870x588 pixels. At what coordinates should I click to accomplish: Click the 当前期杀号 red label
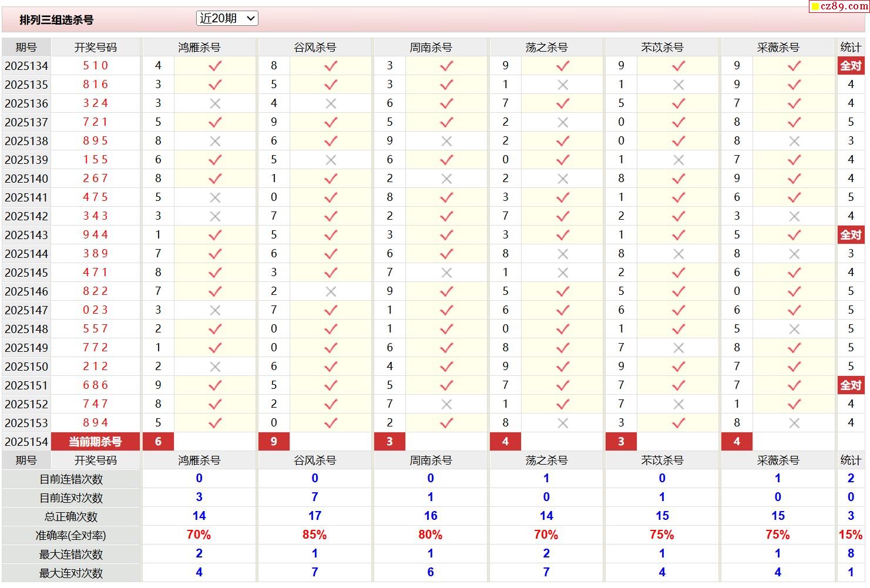[96, 442]
